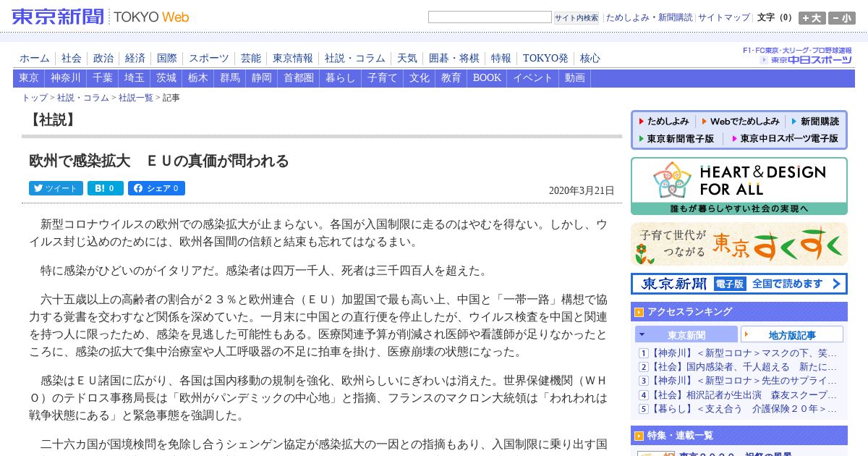The width and height of the screenshot is (868, 456).
Task: Select 埼玉 in regional submenu
Action: [135, 78]
